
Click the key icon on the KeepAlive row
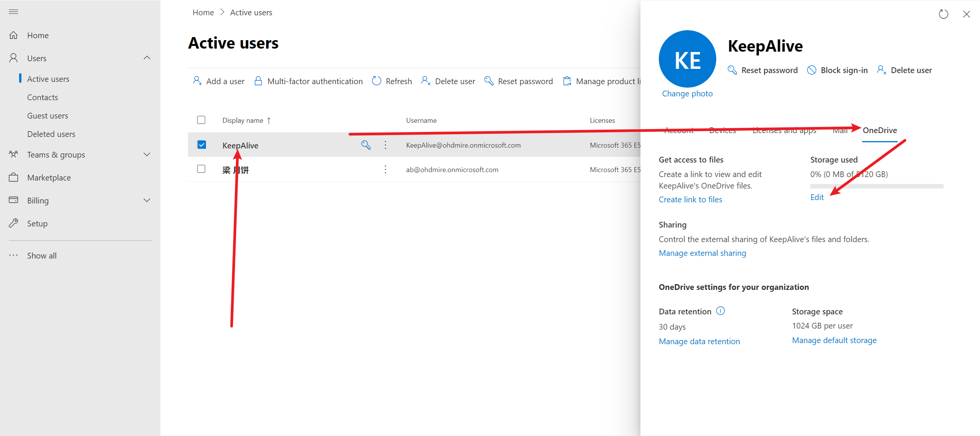point(366,145)
